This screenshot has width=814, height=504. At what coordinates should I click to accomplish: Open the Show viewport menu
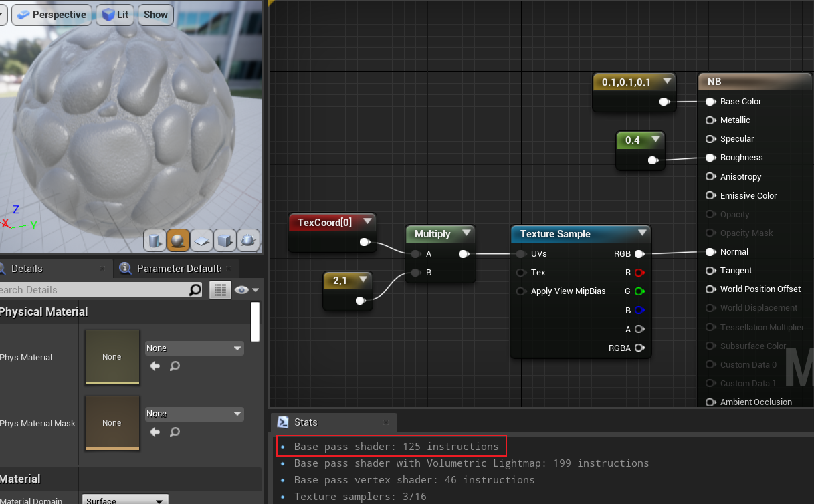pos(155,14)
